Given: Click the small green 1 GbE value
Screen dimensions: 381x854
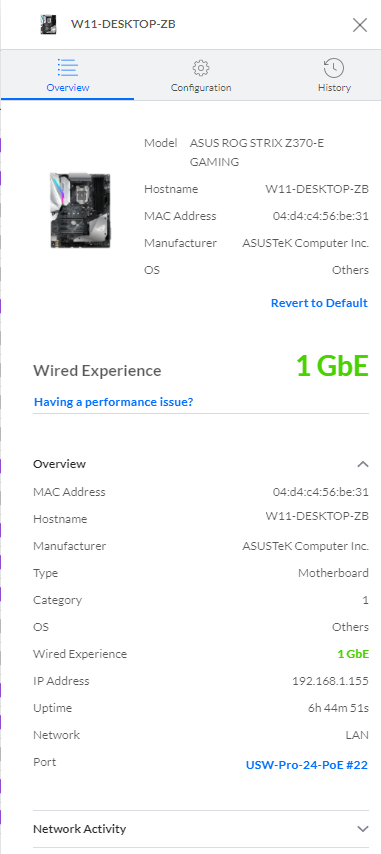Looking at the screenshot, I should (353, 654).
